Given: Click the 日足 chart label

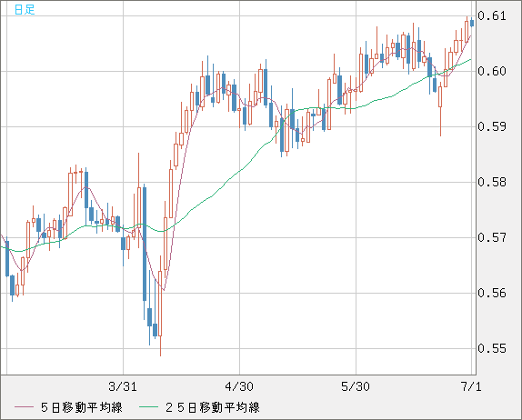Looking at the screenshot, I should pyautogui.click(x=25, y=9).
